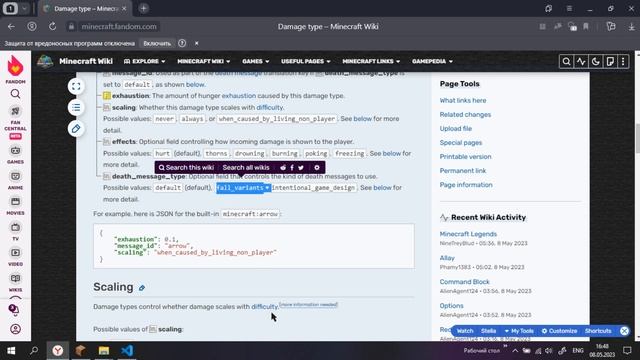Viewport: 640px width, 360px height.
Task: Click the fullscreen expand content icon
Action: click(76, 86)
